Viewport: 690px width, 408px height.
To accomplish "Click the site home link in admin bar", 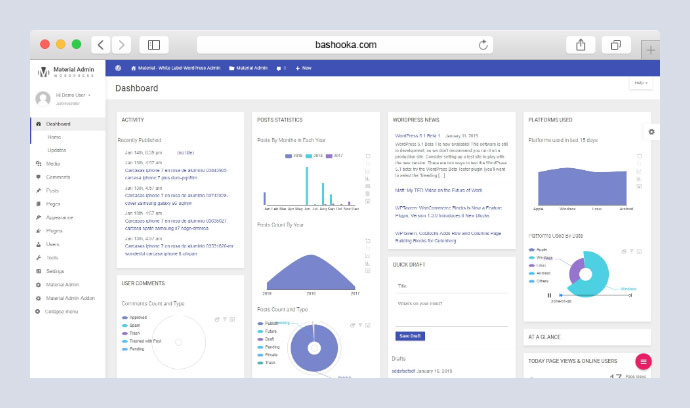I will 176,68.
